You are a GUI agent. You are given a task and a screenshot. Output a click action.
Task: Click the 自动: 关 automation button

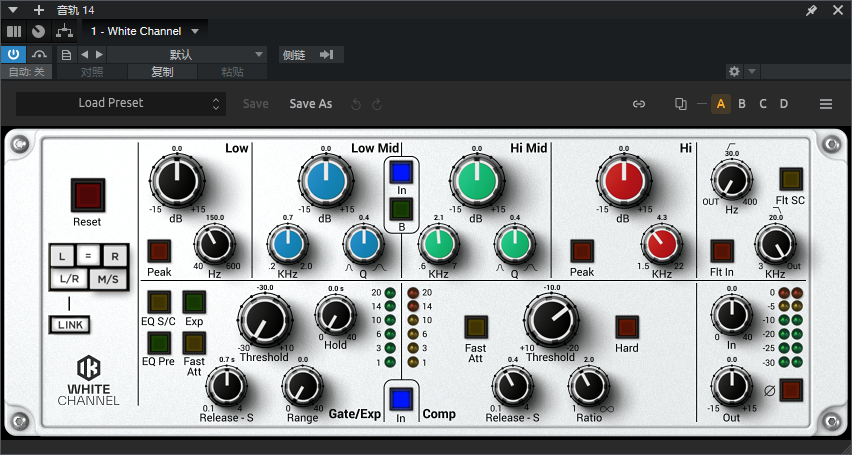coord(27,72)
